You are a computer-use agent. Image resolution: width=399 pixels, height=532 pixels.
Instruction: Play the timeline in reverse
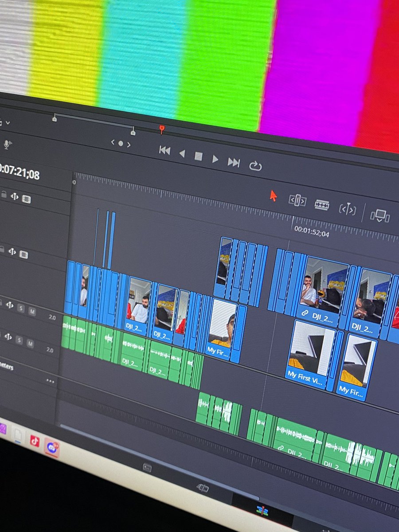point(182,154)
